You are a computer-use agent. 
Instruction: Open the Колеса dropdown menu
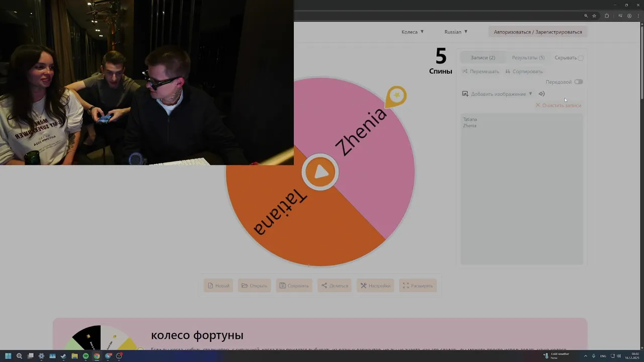[413, 32]
